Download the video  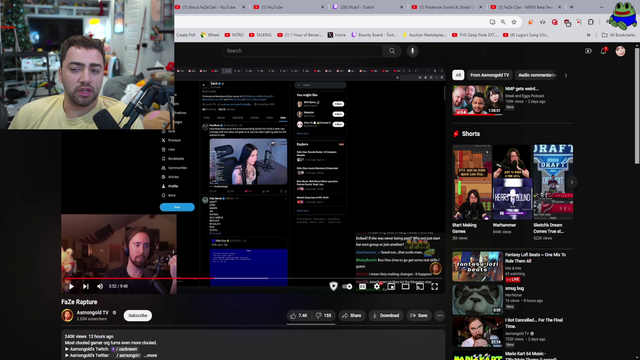385,316
